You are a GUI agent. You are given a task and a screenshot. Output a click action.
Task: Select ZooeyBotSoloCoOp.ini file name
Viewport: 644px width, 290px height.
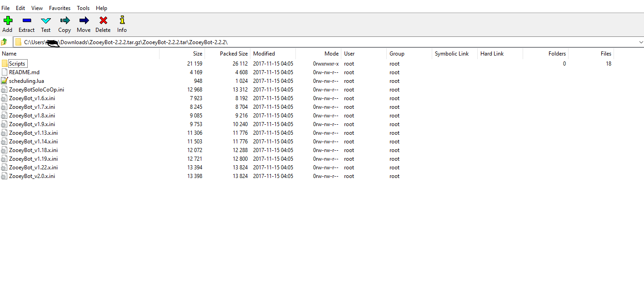pyautogui.click(x=36, y=90)
